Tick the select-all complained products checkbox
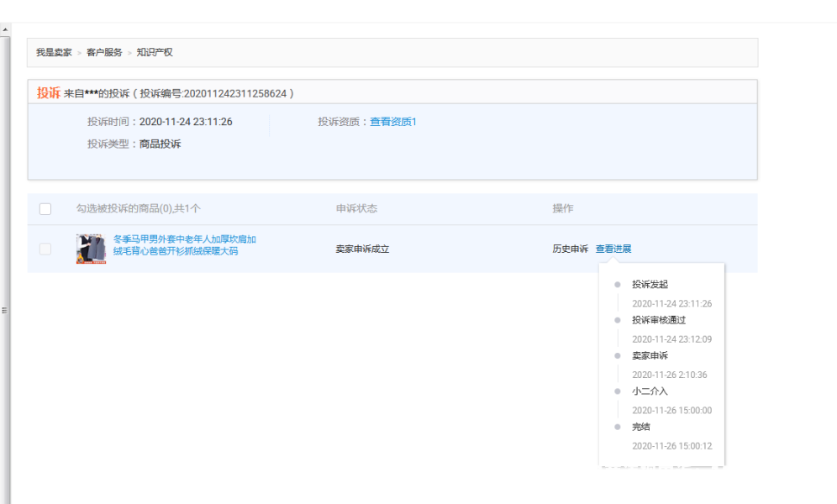837x504 pixels. tap(45, 209)
